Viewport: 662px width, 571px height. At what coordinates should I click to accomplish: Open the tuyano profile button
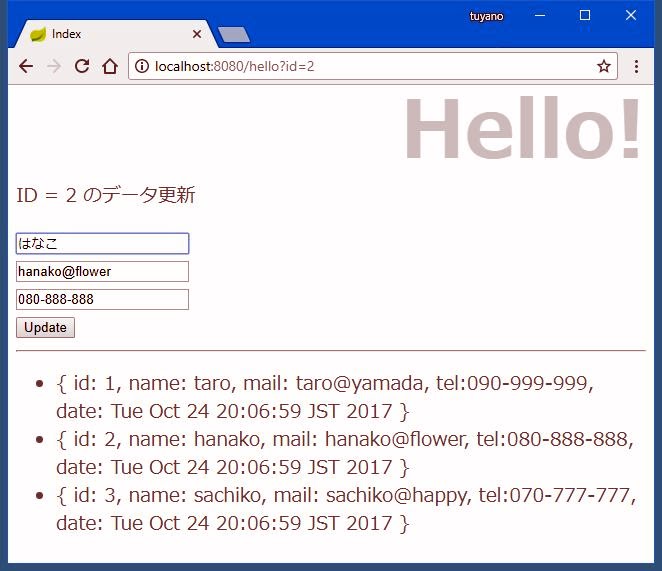(x=487, y=16)
